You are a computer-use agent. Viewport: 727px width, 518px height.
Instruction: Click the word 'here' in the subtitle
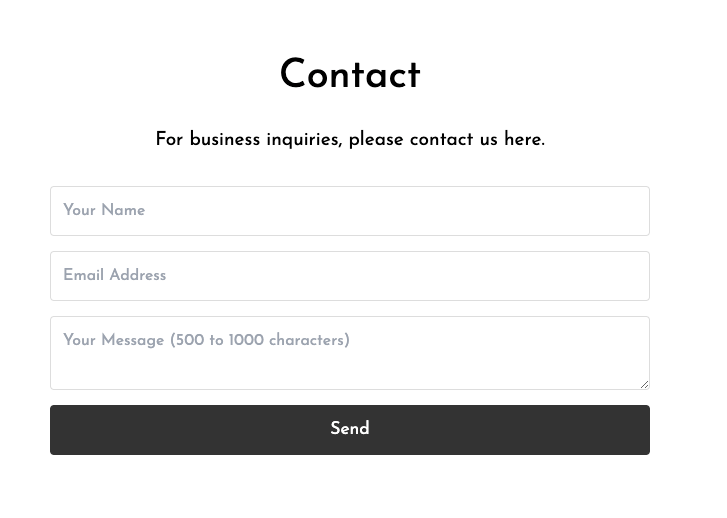pos(523,139)
